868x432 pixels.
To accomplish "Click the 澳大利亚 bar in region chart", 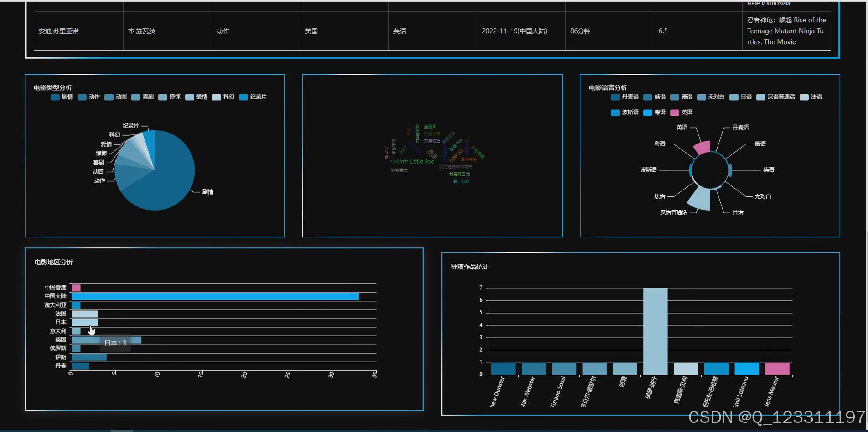I will point(76,305).
